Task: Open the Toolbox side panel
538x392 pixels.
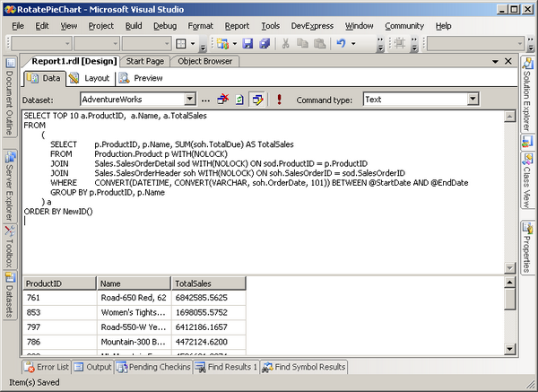Action: coord(10,247)
